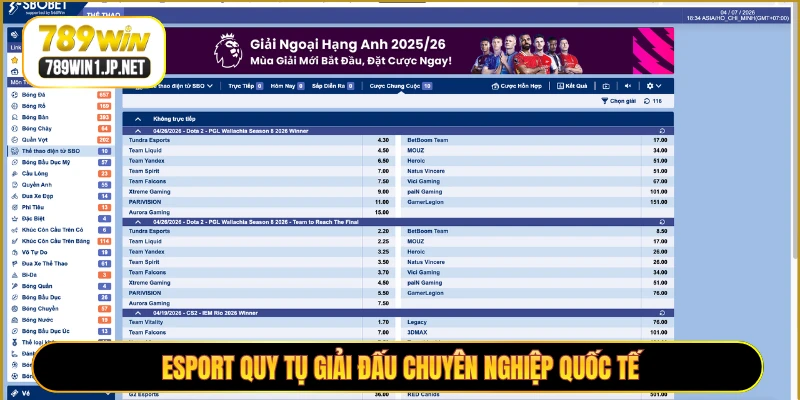Viewport: 800px width, 400px height.
Task: Collapse Dota 2 Team to Reach The Final group
Action: click(x=137, y=221)
